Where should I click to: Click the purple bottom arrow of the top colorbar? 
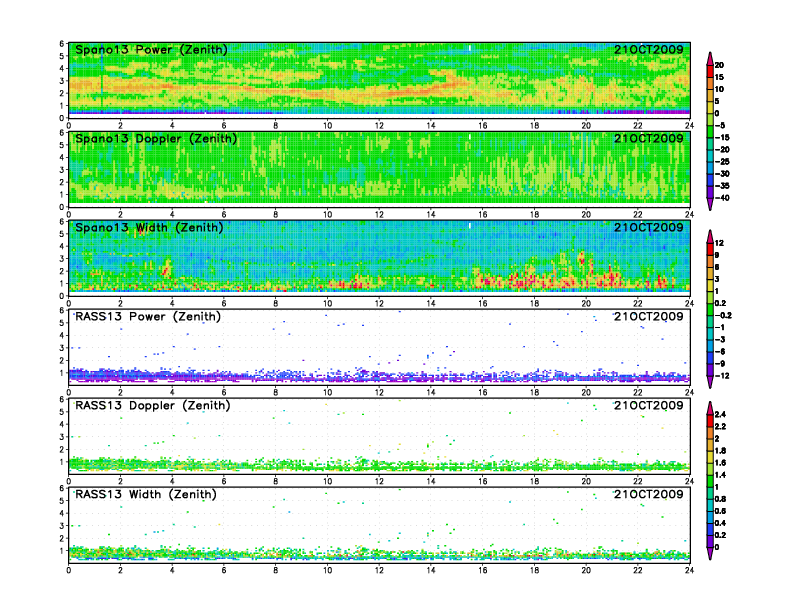710,204
